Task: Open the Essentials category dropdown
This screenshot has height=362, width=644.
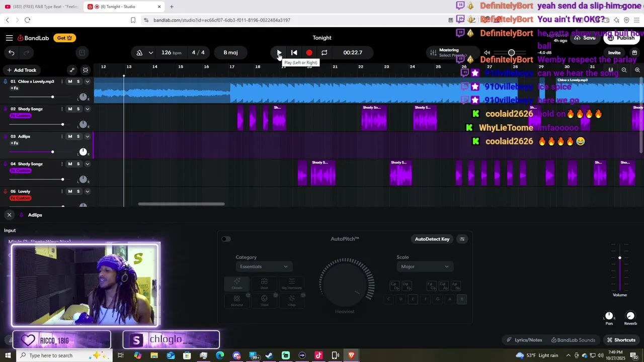Action: [264, 266]
